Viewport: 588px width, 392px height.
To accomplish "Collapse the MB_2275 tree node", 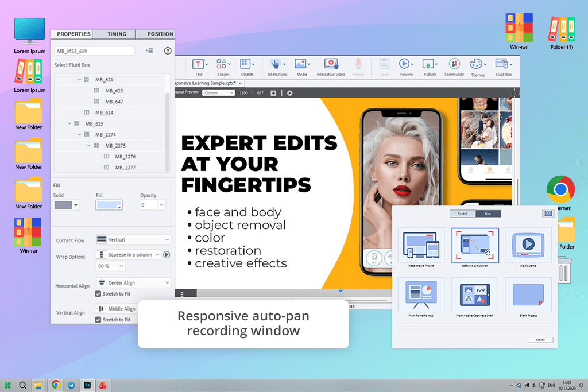I will [x=89, y=145].
